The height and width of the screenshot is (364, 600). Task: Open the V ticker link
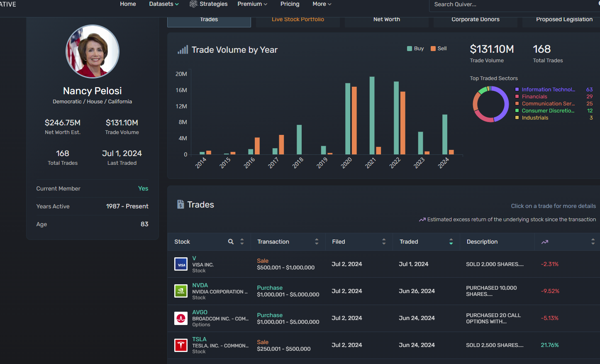pos(194,258)
